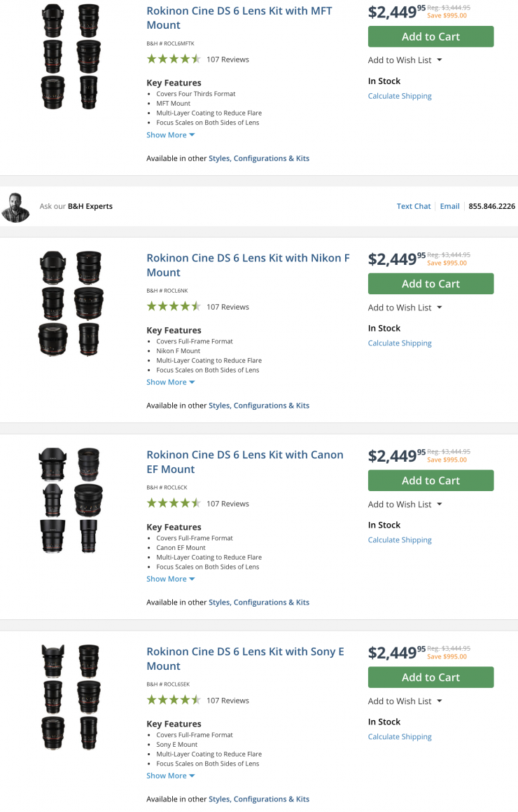Open Add to Wish List dropdown for MFT kit

pos(405,60)
